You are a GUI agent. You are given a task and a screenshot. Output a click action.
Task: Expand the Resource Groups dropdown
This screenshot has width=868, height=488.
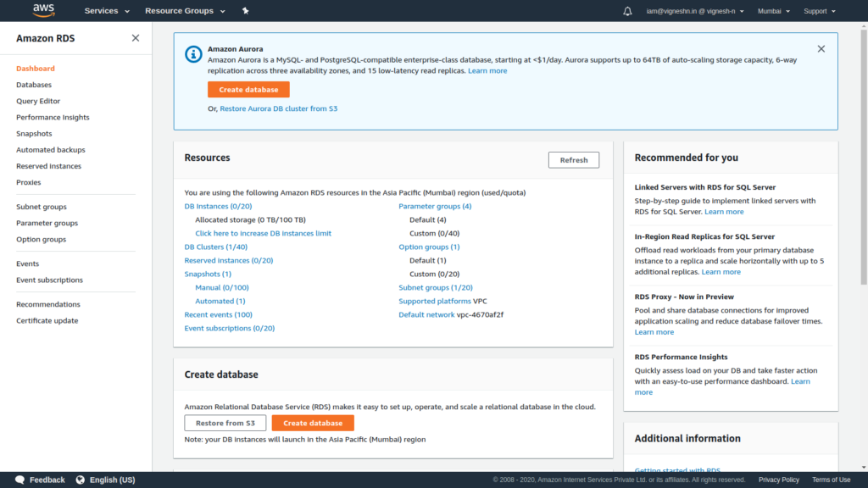click(185, 11)
